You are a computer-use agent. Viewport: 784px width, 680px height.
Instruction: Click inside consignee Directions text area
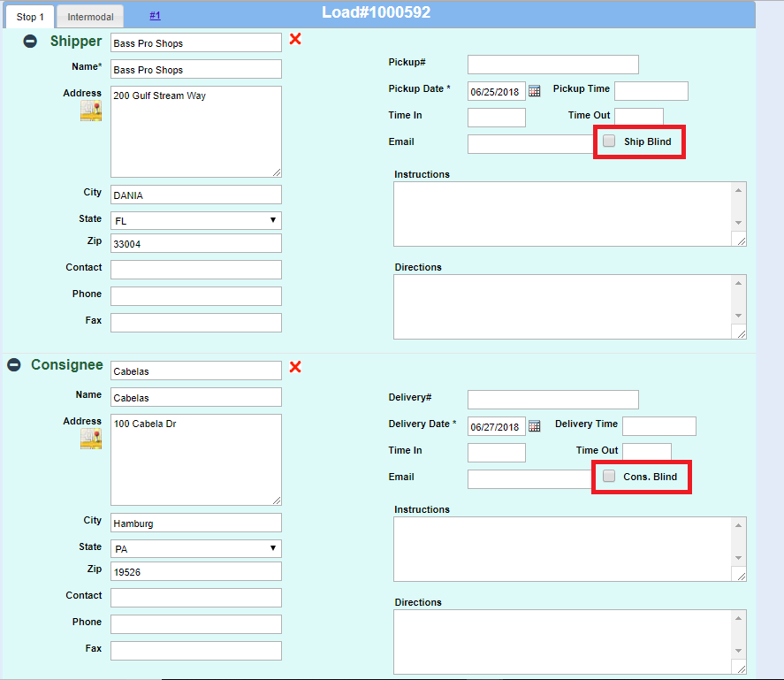tap(562, 641)
